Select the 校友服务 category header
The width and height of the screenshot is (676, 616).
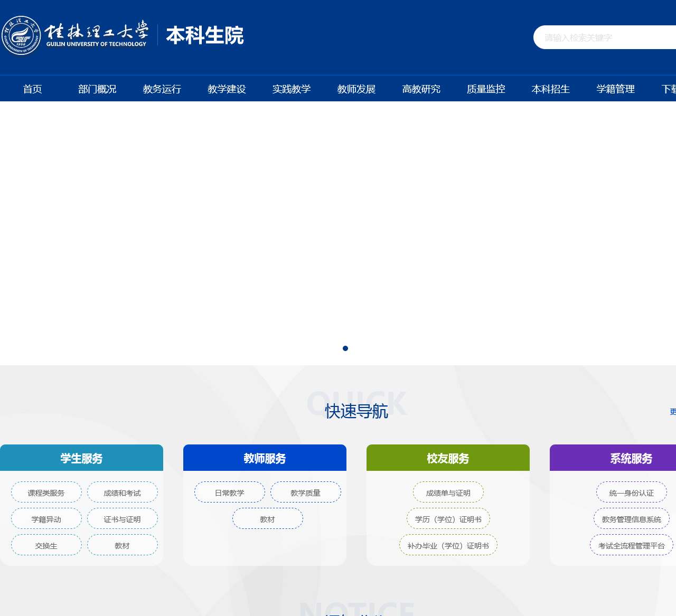[448, 458]
